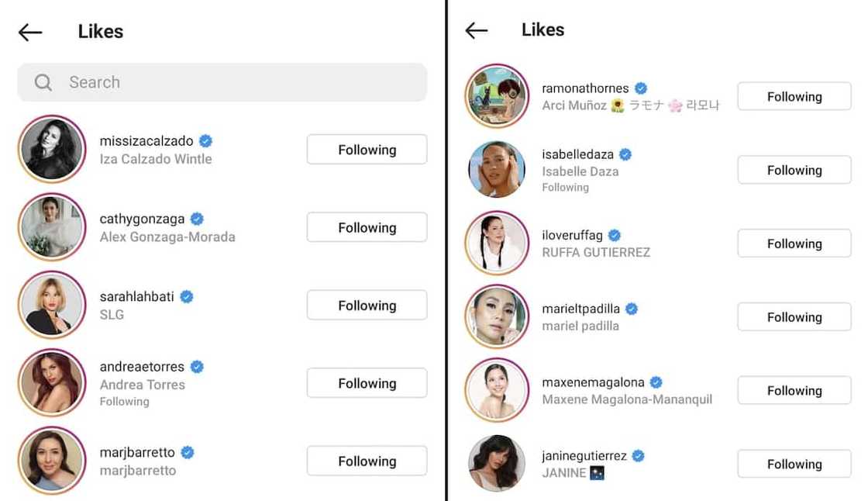Click isabelledaza's blue verified checkmark
Image resolution: width=868 pixels, height=501 pixels.
click(625, 154)
